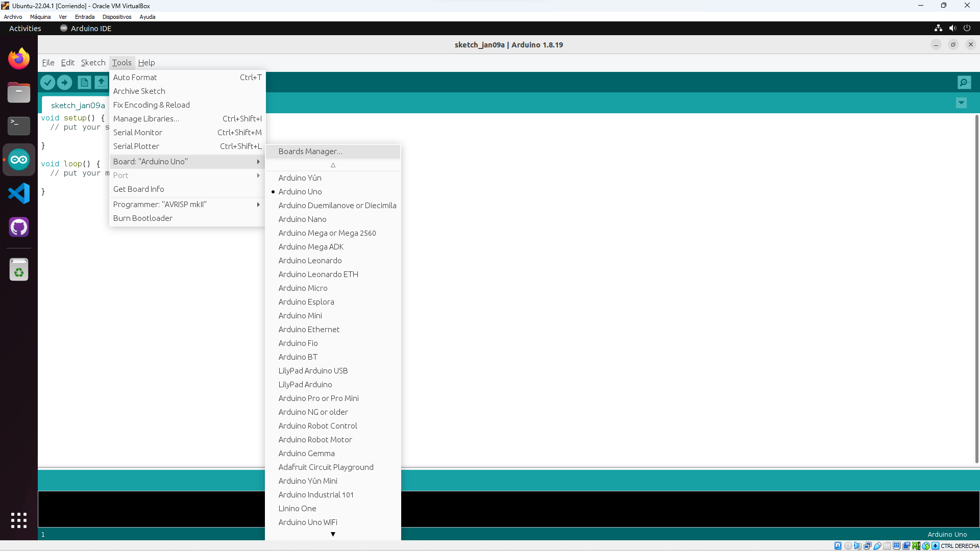Click the Upload arrow toolbar icon

point(64,82)
